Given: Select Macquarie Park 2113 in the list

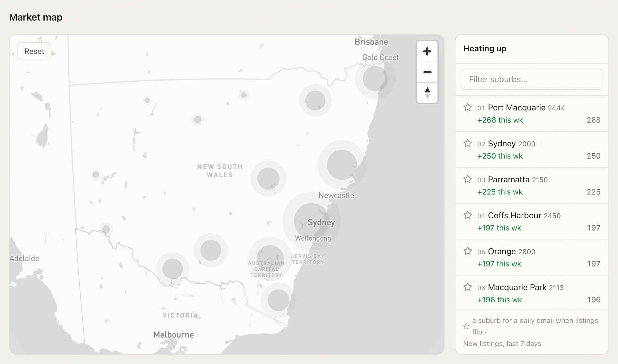Looking at the screenshot, I should [x=532, y=292].
